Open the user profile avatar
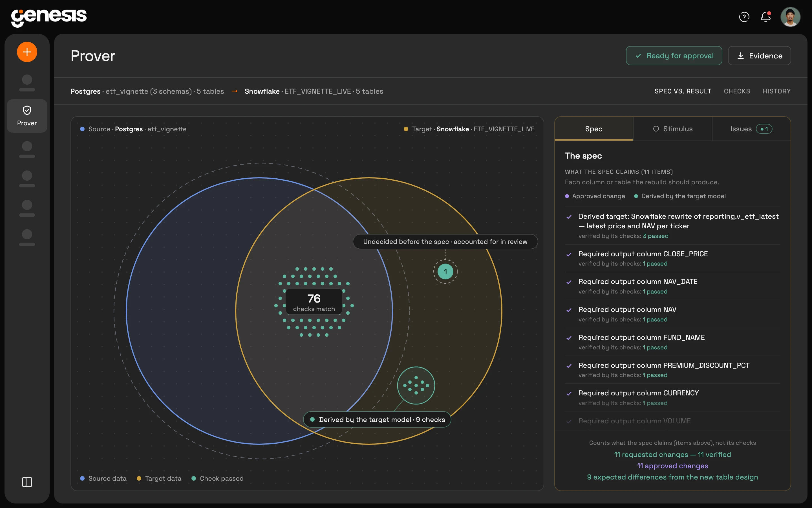The height and width of the screenshot is (508, 812). pos(790,17)
